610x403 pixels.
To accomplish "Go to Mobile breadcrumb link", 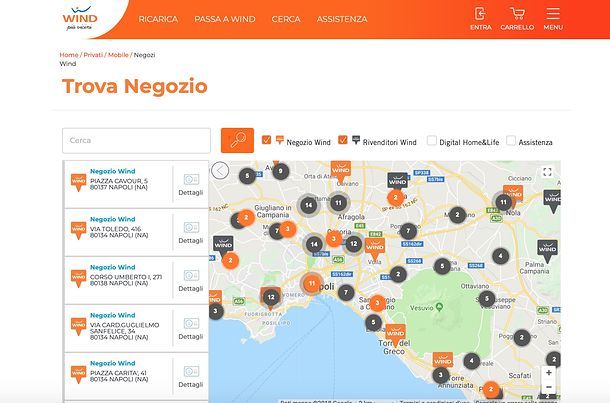I will pyautogui.click(x=118, y=55).
